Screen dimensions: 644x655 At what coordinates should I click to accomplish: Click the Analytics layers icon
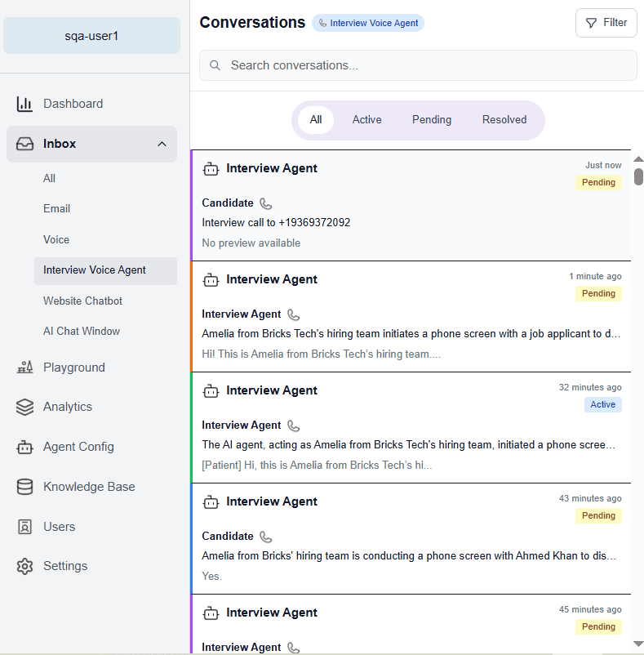click(x=24, y=407)
